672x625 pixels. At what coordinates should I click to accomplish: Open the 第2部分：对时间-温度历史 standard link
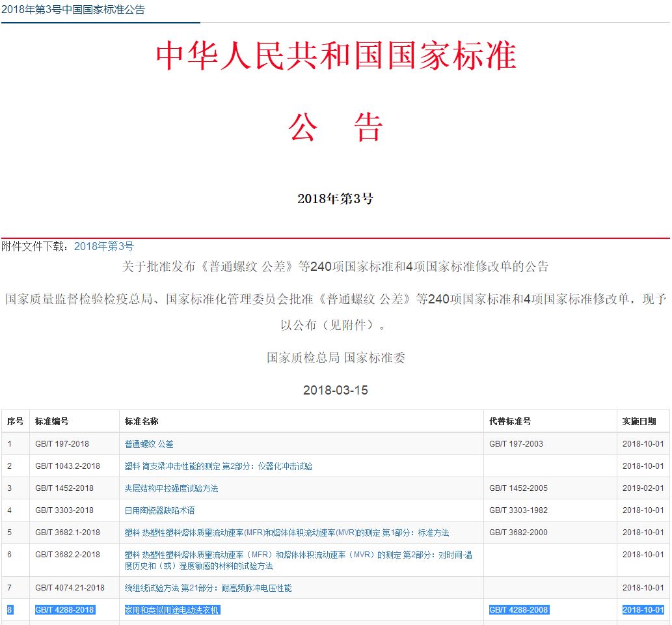tap(299, 560)
